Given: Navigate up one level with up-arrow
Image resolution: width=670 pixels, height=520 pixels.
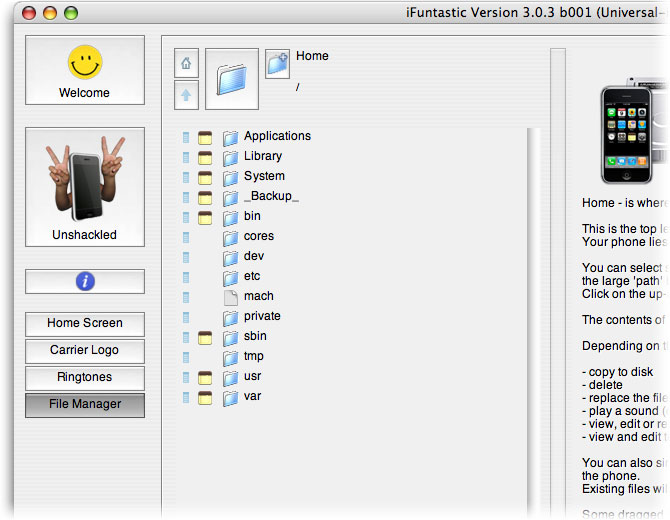Looking at the screenshot, I should click(x=186, y=96).
